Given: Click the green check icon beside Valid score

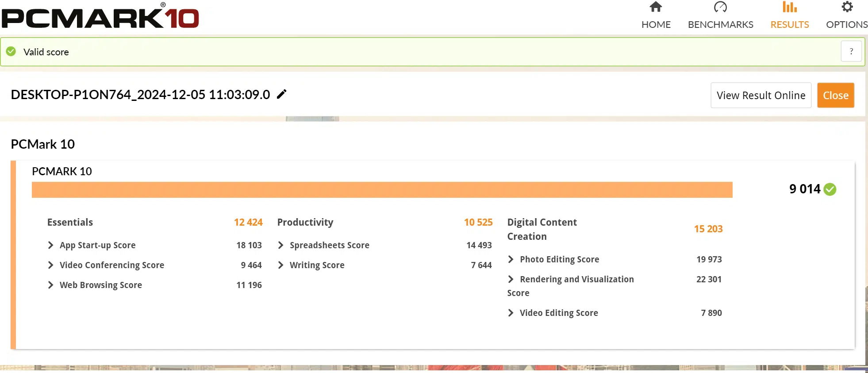Looking at the screenshot, I should (x=11, y=51).
